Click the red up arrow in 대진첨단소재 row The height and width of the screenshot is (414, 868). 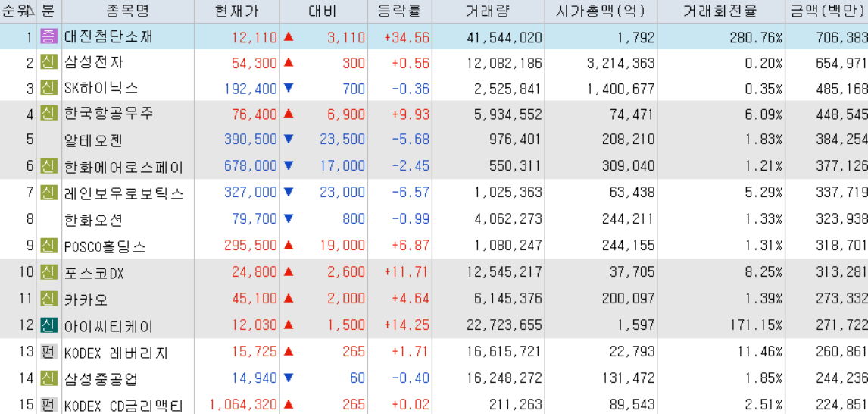pyautogui.click(x=288, y=37)
